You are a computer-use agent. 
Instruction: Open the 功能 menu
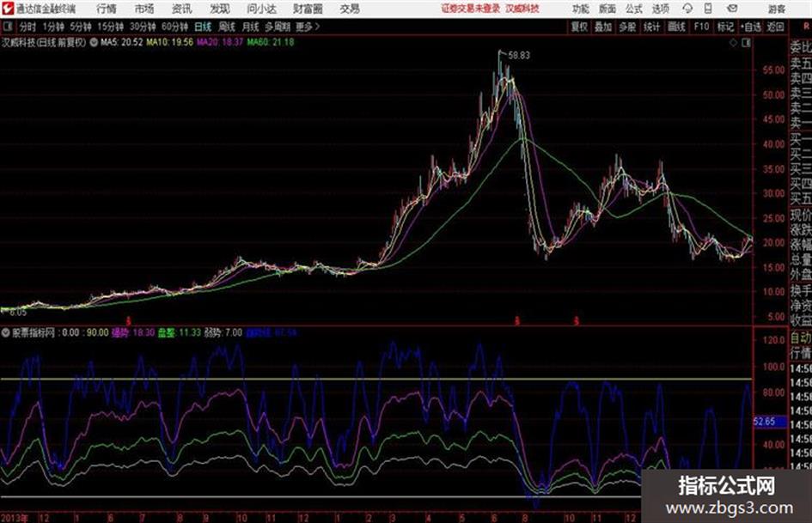(581, 9)
